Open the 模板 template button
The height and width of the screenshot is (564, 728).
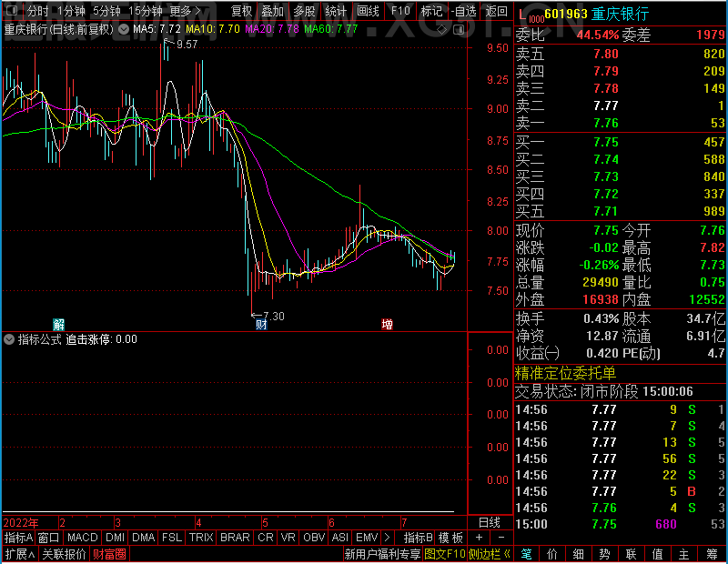click(450, 538)
